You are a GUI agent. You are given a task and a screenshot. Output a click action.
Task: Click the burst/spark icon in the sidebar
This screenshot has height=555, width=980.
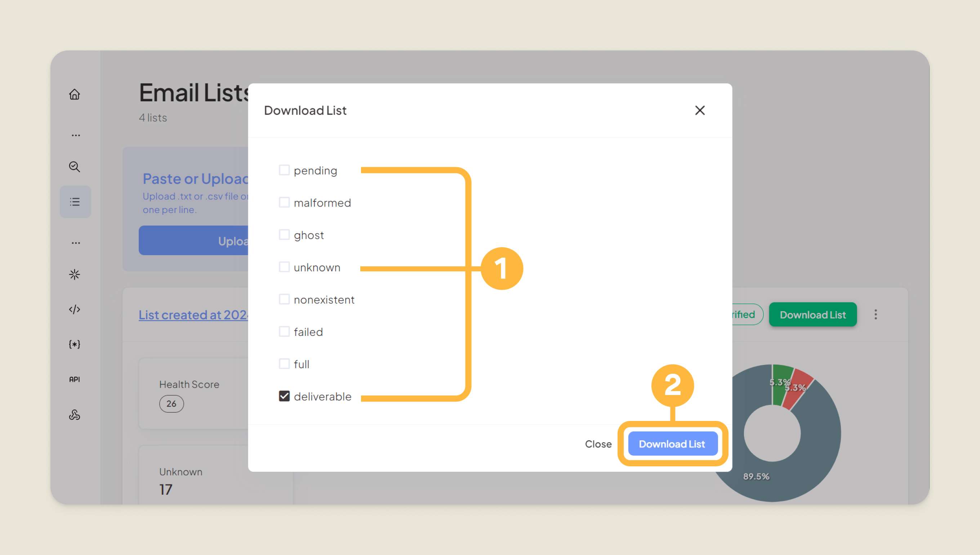tap(75, 274)
